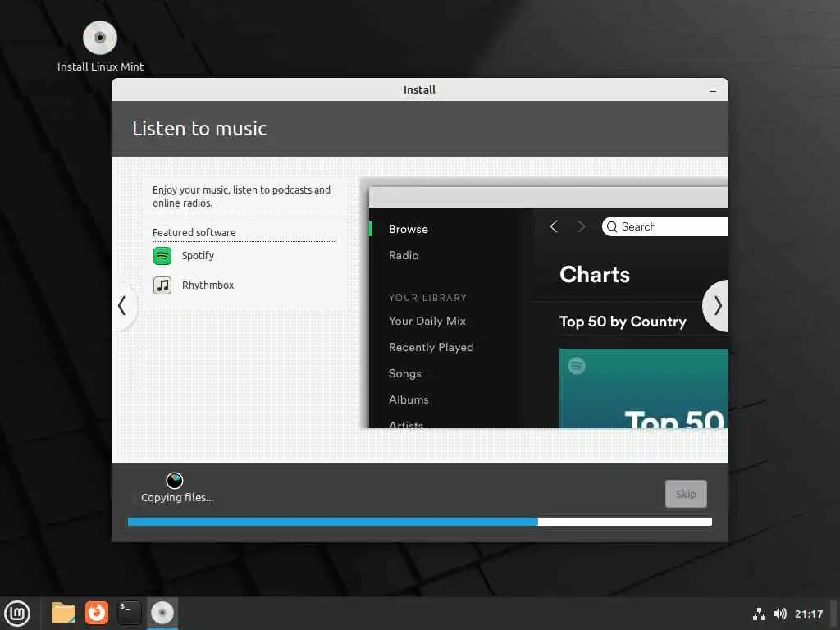Click the Spotify icon under Featured software
This screenshot has height=630, width=840.
(x=162, y=256)
